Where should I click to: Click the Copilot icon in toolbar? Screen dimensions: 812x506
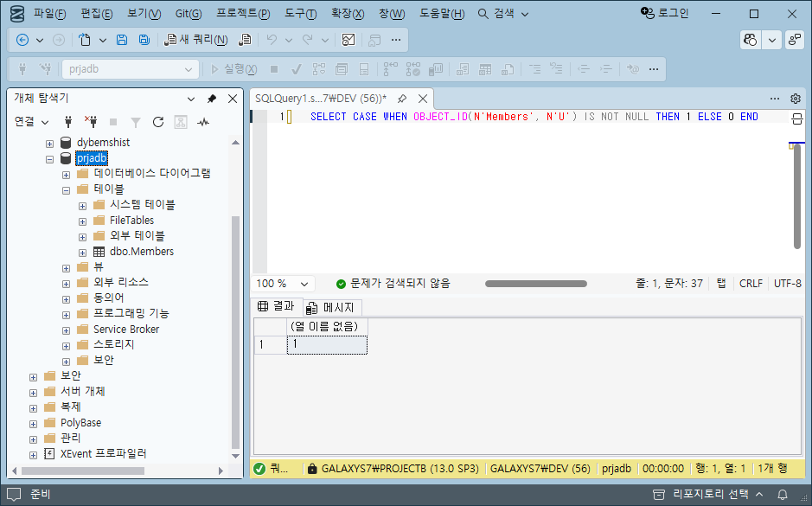751,40
